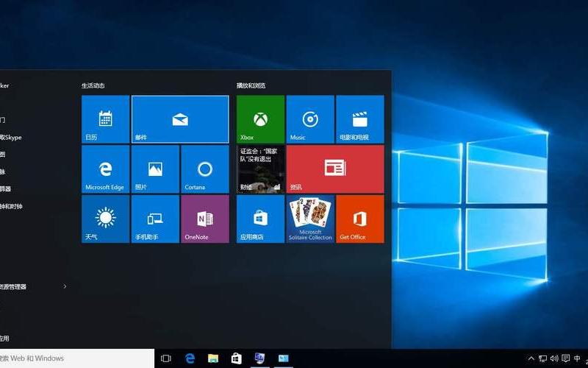Open the network icon in system tray
588x368 pixels.
(x=542, y=358)
